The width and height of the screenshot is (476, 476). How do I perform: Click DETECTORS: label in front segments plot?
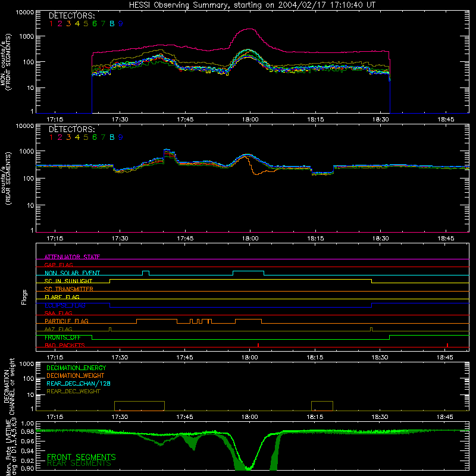(71, 15)
